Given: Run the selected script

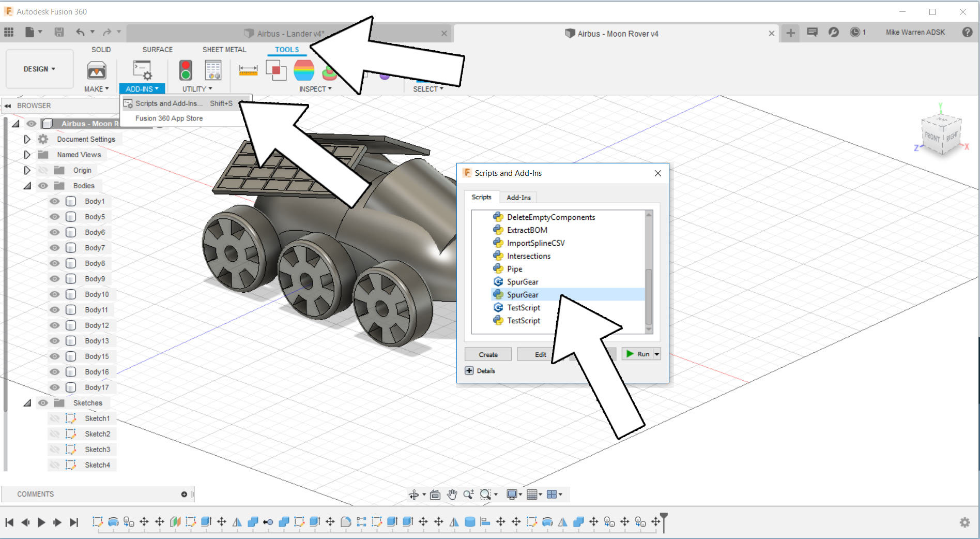Looking at the screenshot, I should point(637,354).
